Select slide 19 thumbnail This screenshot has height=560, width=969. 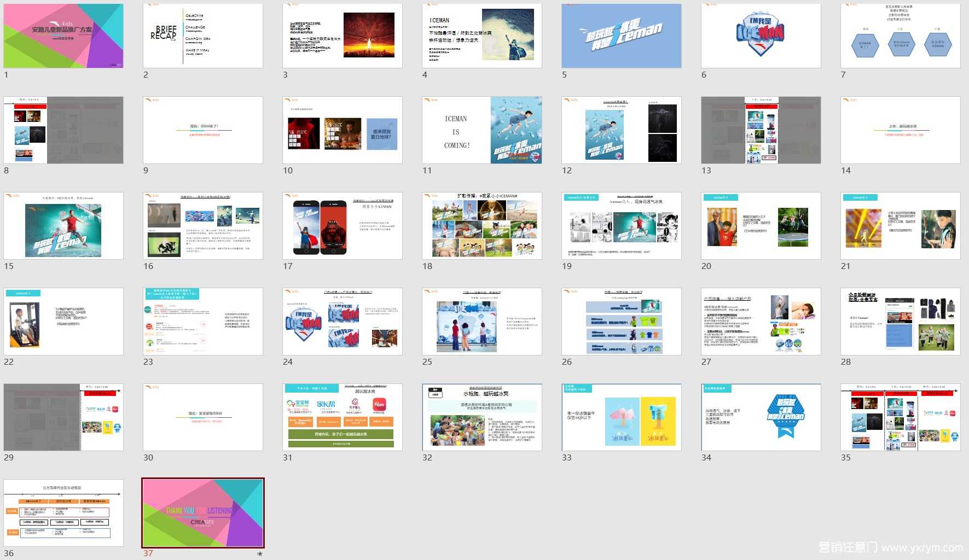tap(622, 226)
